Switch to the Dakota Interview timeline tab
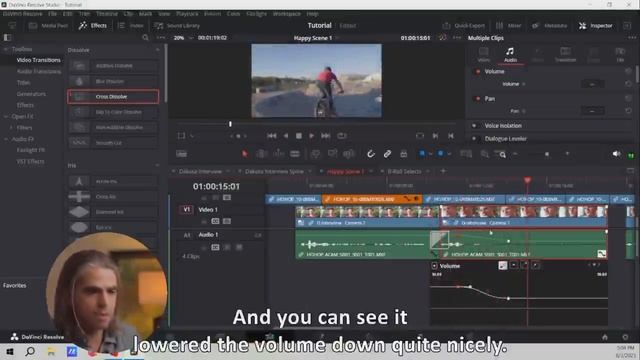Screen dimensions: 640x360 click(200, 171)
